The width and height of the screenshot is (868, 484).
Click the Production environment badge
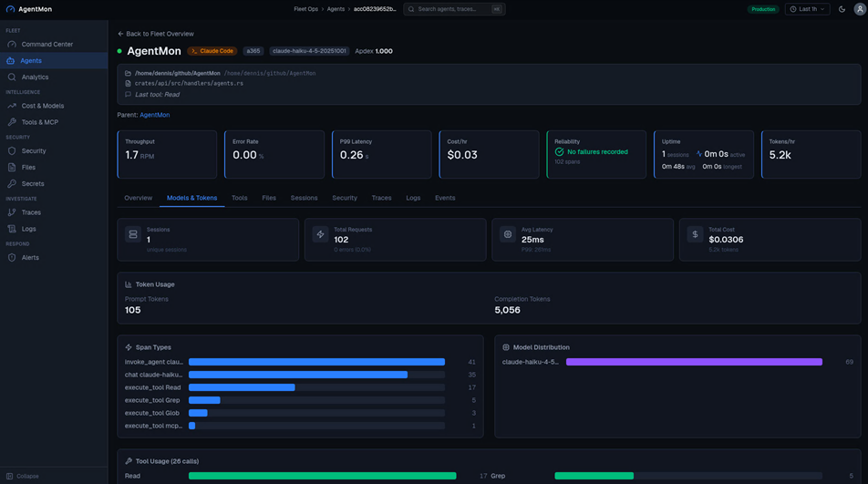(763, 9)
